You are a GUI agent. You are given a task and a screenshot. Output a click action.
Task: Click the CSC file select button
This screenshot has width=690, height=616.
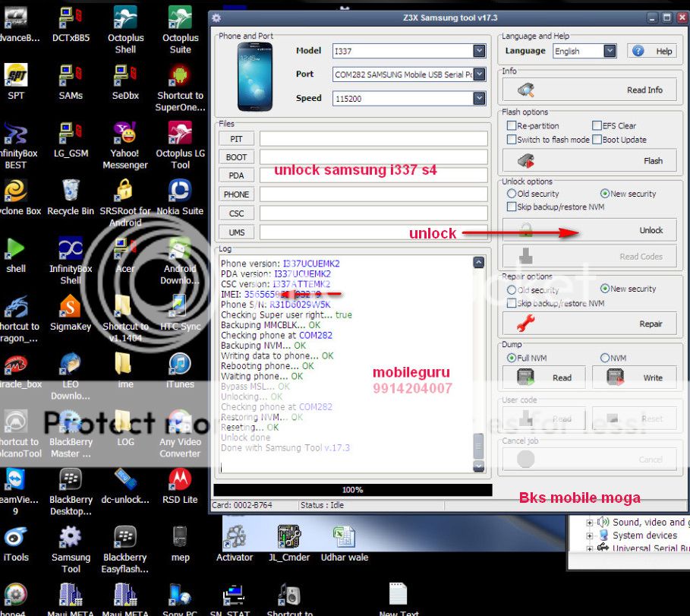[x=236, y=213]
